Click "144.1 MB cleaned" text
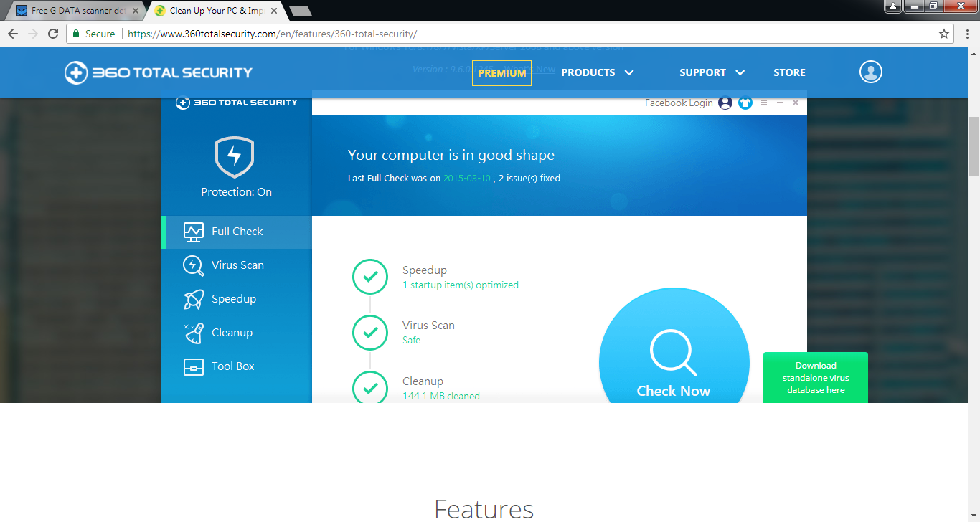Screen dimensions: 980x522 tap(441, 397)
